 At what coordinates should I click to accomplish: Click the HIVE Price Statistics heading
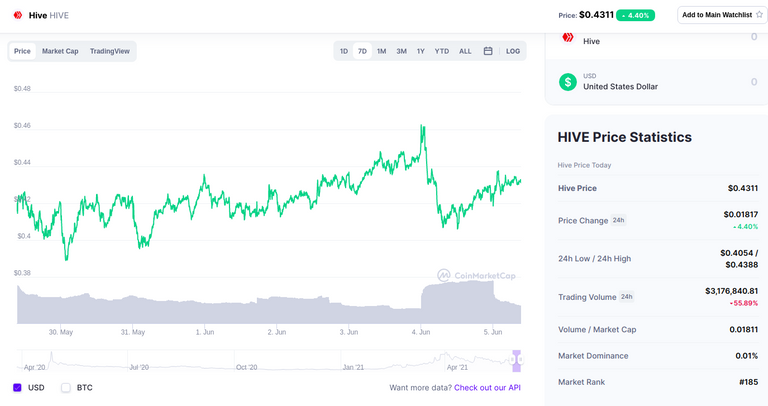(624, 137)
